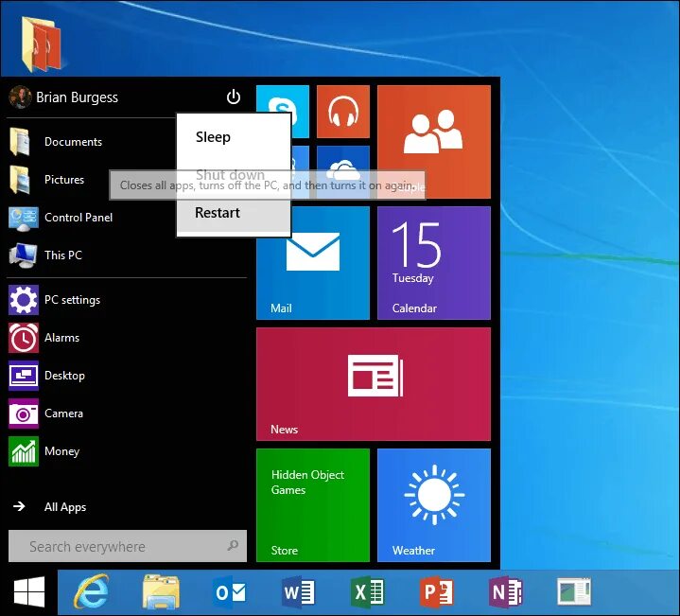
Task: Launch Word from taskbar
Action: (299, 592)
